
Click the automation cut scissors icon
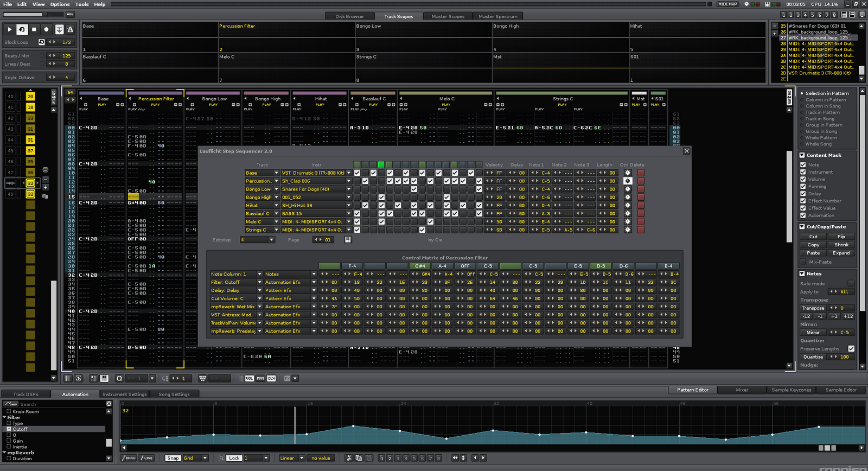click(x=349, y=458)
